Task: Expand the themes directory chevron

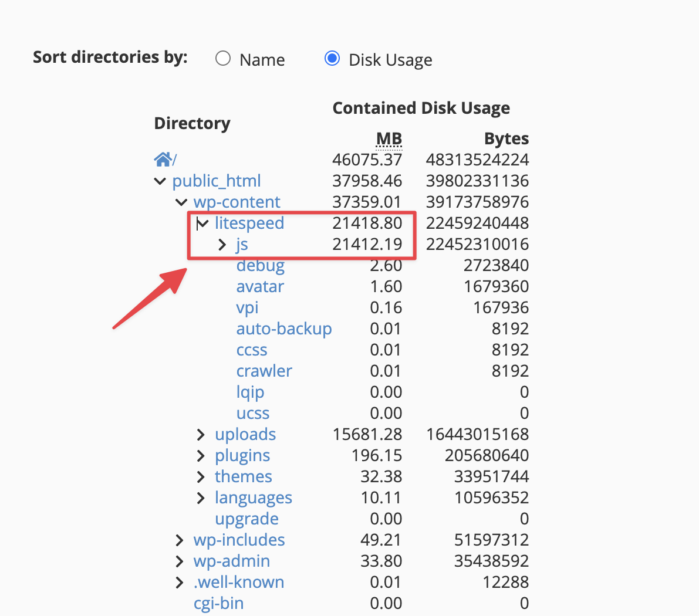Action: pos(201,477)
